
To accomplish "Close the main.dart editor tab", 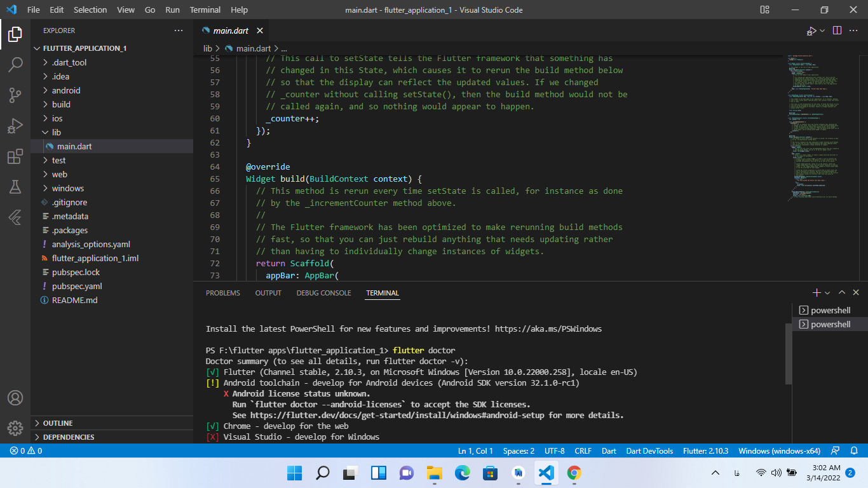I will click(260, 30).
